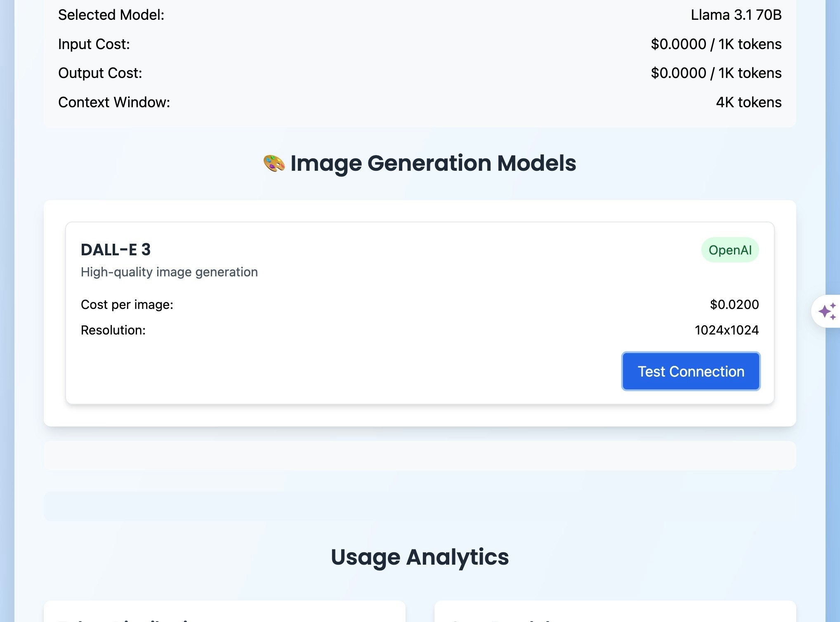Open the floating sparkle AI assistant icon
Screen dimensions: 840x622
pyautogui.click(x=827, y=311)
